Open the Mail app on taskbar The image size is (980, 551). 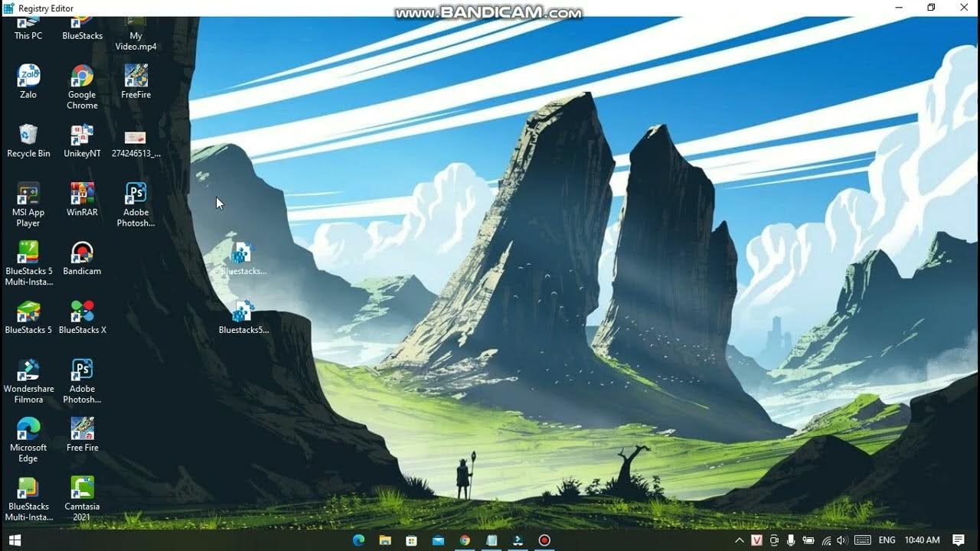tap(438, 540)
